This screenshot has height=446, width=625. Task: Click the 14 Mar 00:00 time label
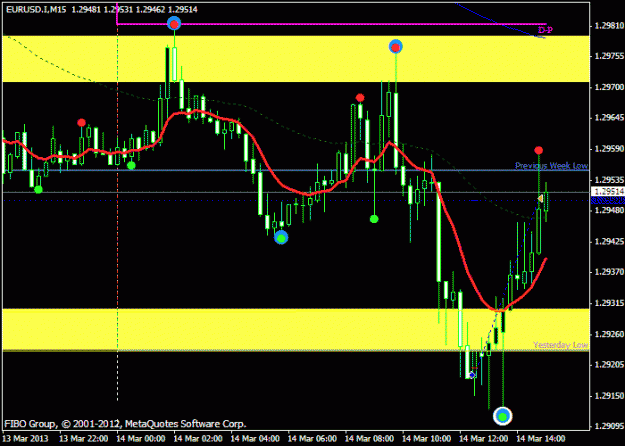(x=141, y=438)
